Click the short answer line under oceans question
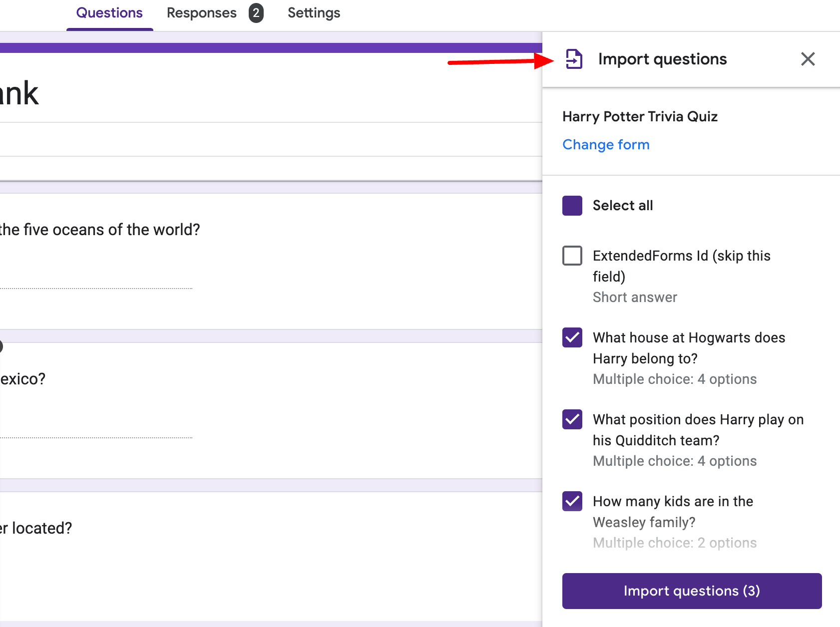The image size is (840, 627). point(96,289)
